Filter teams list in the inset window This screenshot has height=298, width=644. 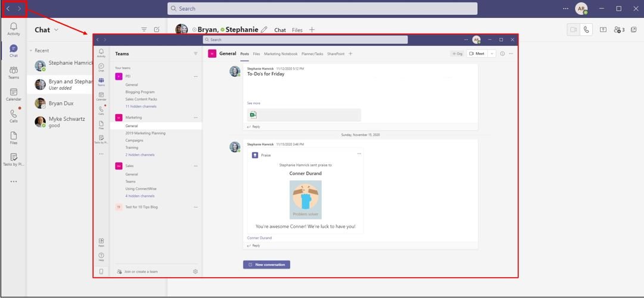coord(195,54)
